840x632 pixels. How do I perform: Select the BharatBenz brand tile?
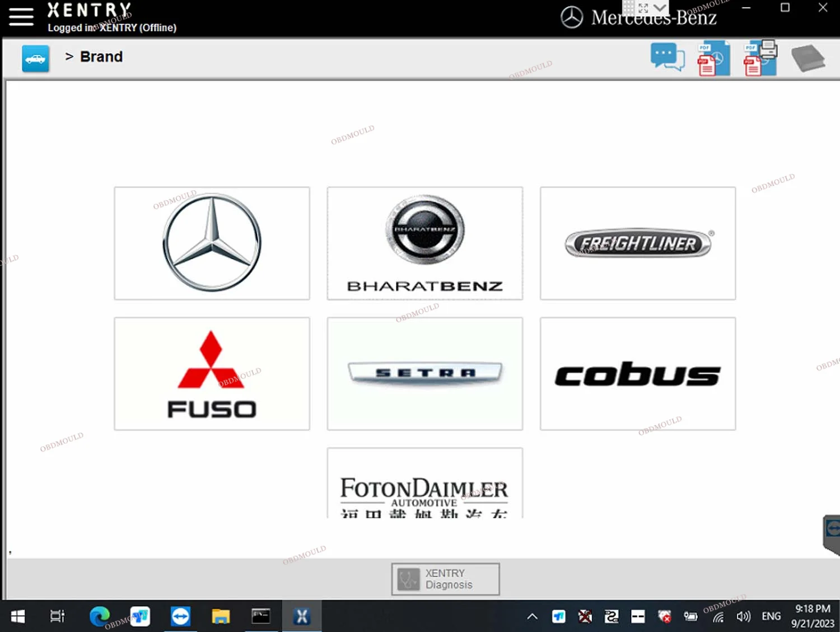[424, 243]
